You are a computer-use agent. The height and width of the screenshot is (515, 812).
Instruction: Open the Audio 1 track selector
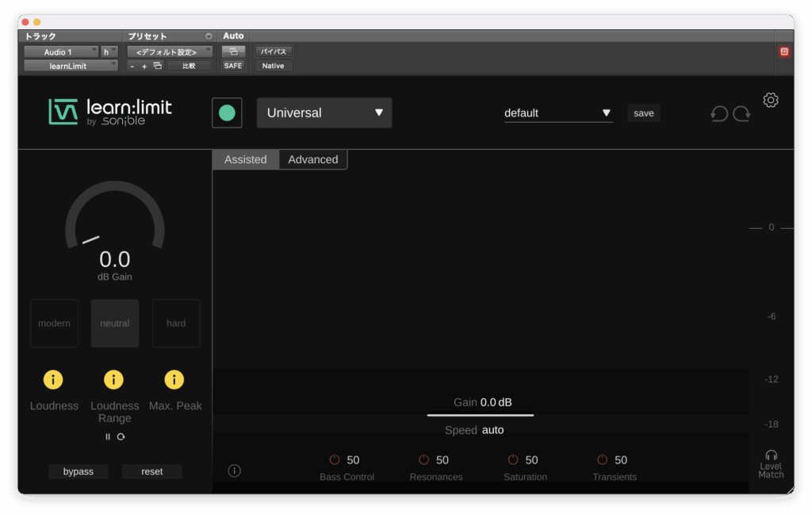point(61,51)
